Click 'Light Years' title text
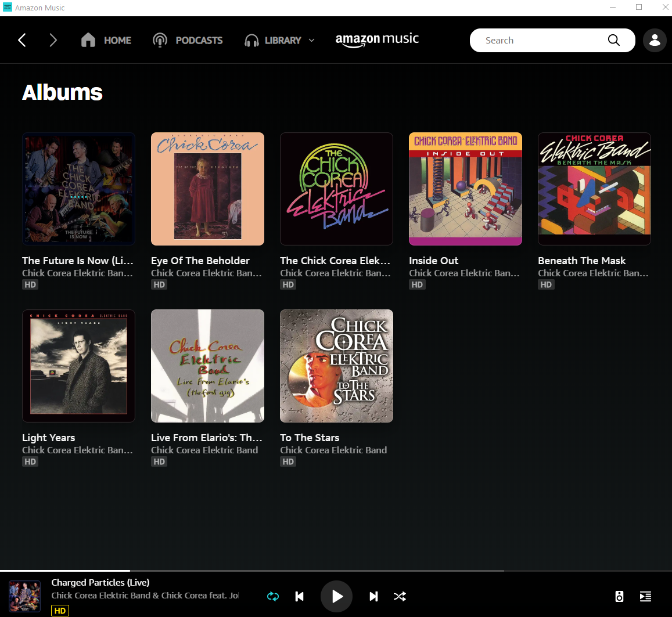 (x=48, y=438)
